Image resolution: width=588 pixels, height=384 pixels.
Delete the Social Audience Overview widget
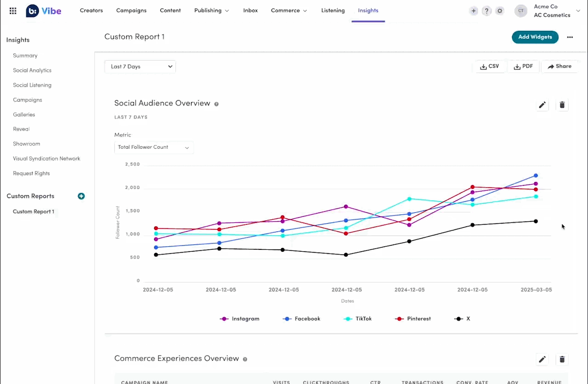[562, 105]
